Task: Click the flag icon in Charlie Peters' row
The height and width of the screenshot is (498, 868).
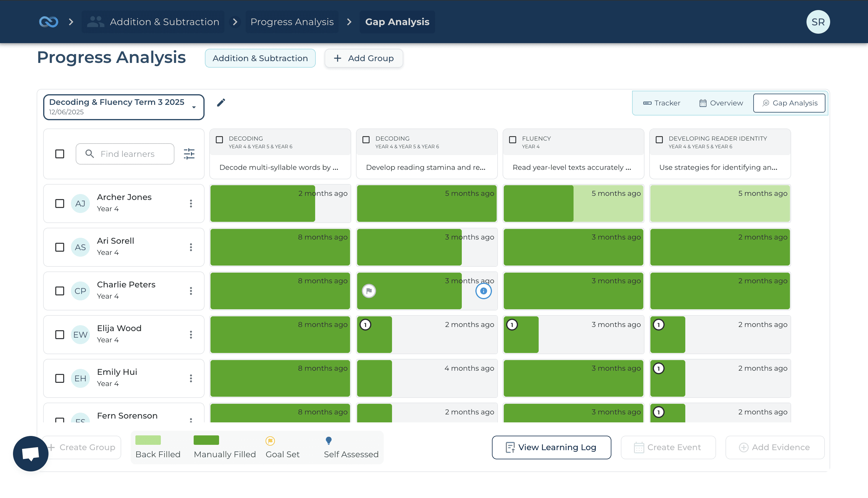Action: point(369,291)
